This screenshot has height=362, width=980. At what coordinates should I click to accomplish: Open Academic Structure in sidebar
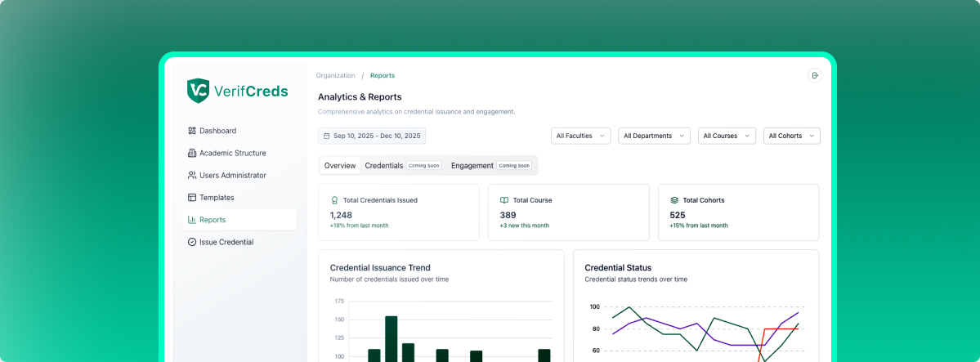(x=240, y=153)
